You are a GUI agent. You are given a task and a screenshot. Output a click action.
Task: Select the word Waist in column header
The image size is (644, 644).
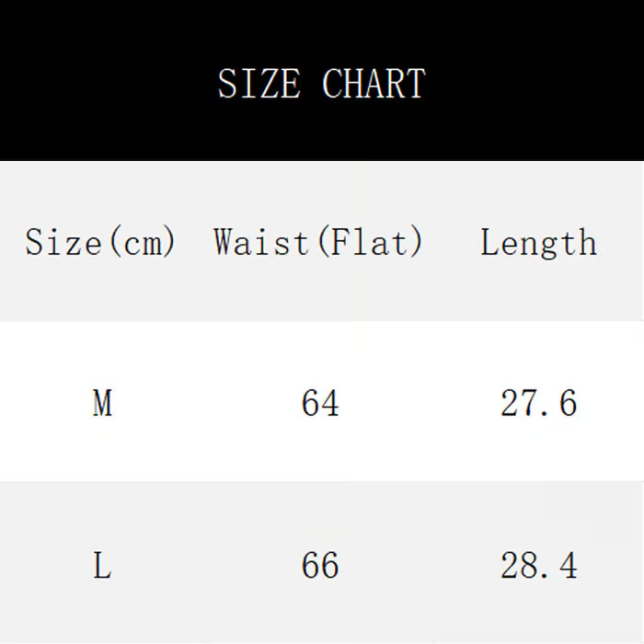(x=262, y=243)
